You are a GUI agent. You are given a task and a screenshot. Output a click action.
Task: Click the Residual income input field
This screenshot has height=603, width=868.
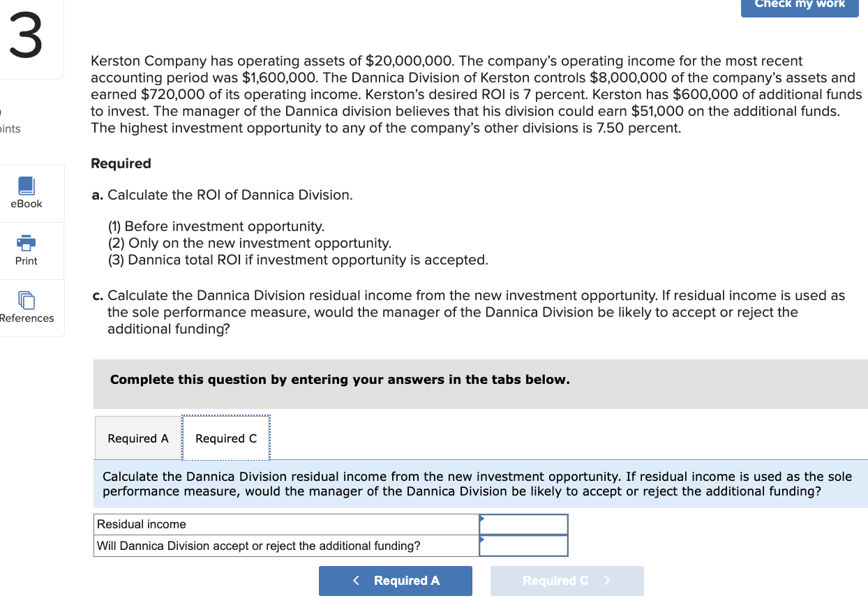(524, 523)
